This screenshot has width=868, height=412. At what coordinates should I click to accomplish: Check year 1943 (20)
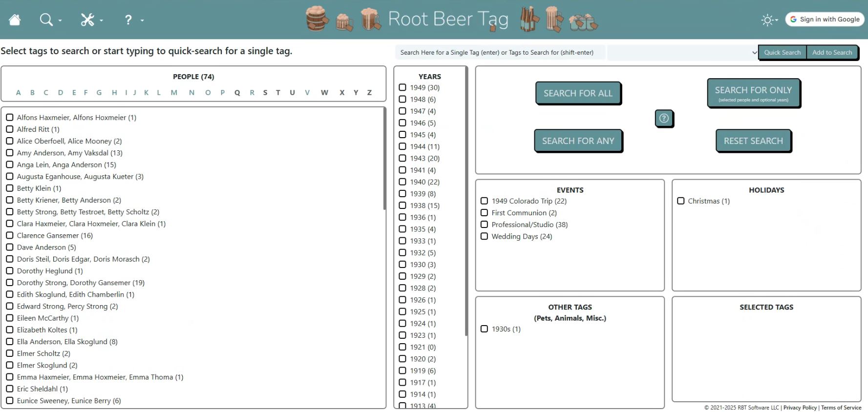(x=402, y=158)
